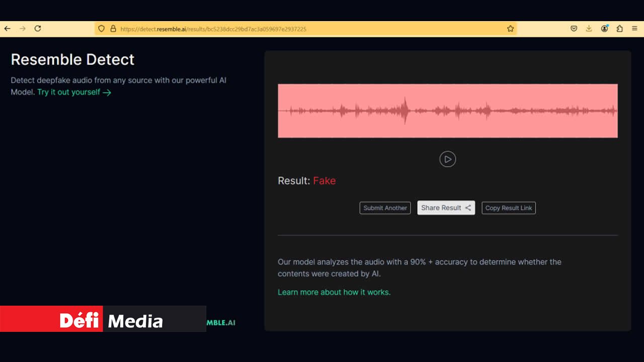Click the browser back arrow
This screenshot has height=362, width=644.
point(7,29)
